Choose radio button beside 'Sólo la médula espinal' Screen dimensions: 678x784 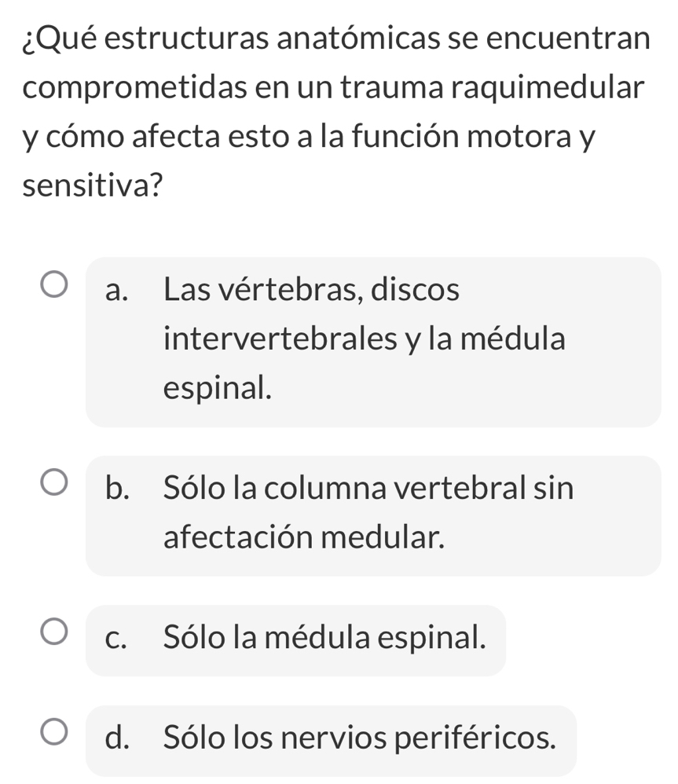(54, 632)
